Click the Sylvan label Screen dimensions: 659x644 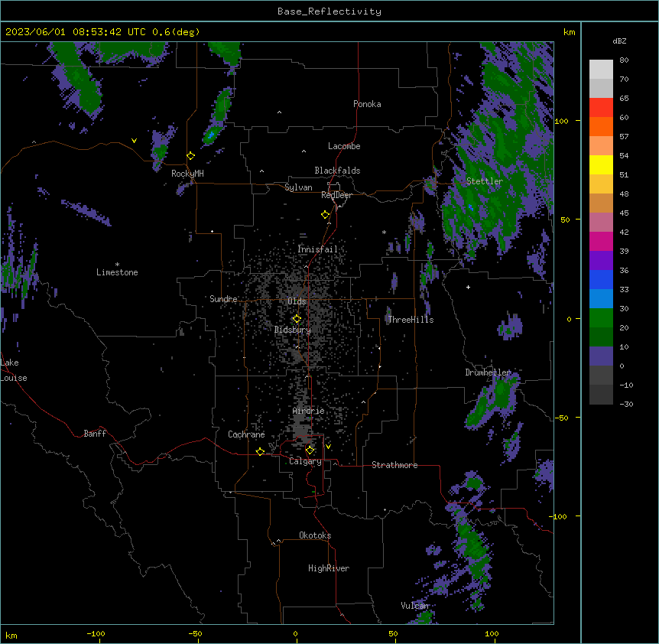298,187
